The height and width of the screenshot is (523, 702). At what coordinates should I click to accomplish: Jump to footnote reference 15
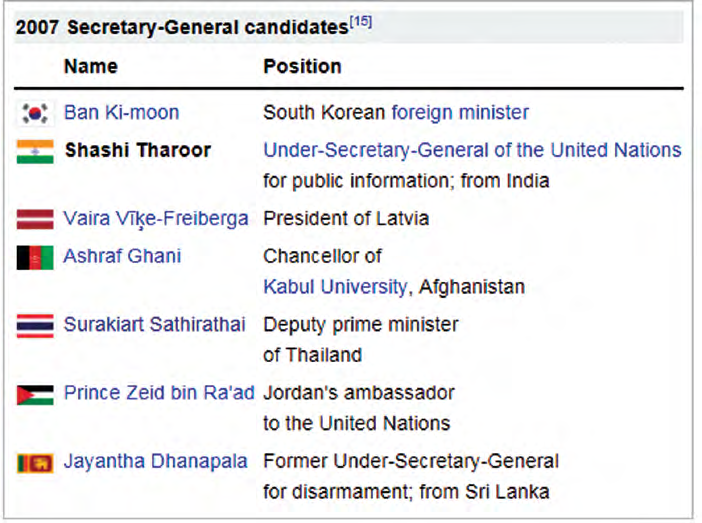click(360, 21)
